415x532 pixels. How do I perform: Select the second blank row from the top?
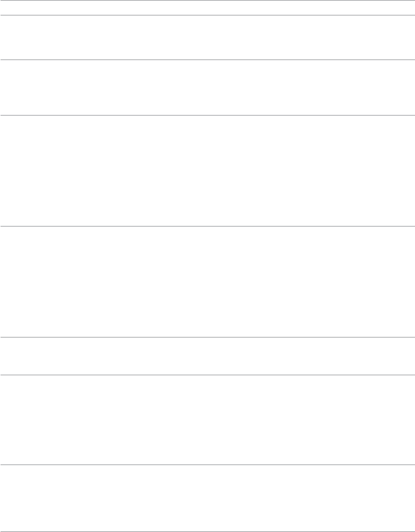[207, 37]
